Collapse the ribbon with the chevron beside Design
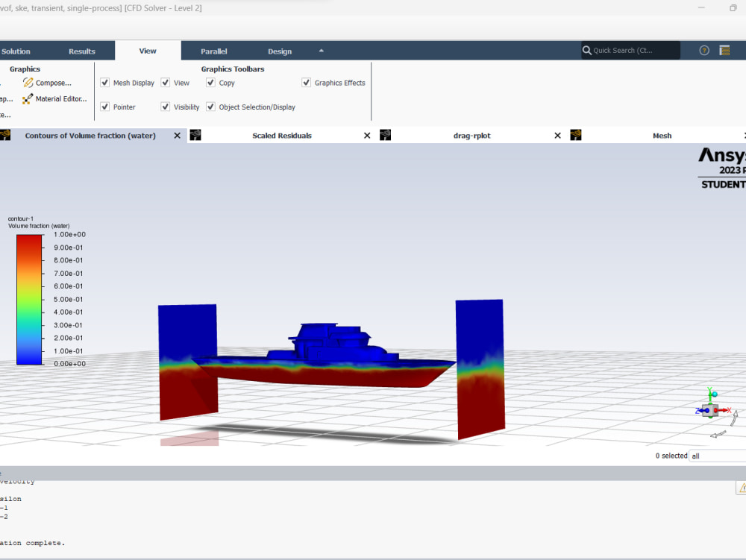This screenshot has height=560, width=746. tap(321, 51)
